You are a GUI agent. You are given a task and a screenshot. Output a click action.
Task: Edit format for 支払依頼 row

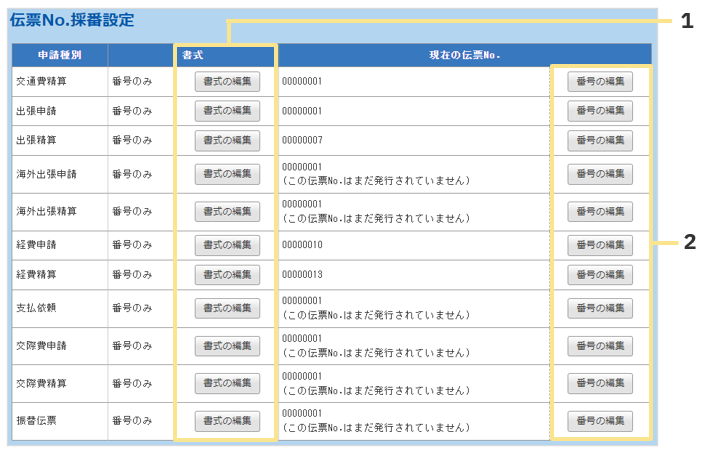227,308
